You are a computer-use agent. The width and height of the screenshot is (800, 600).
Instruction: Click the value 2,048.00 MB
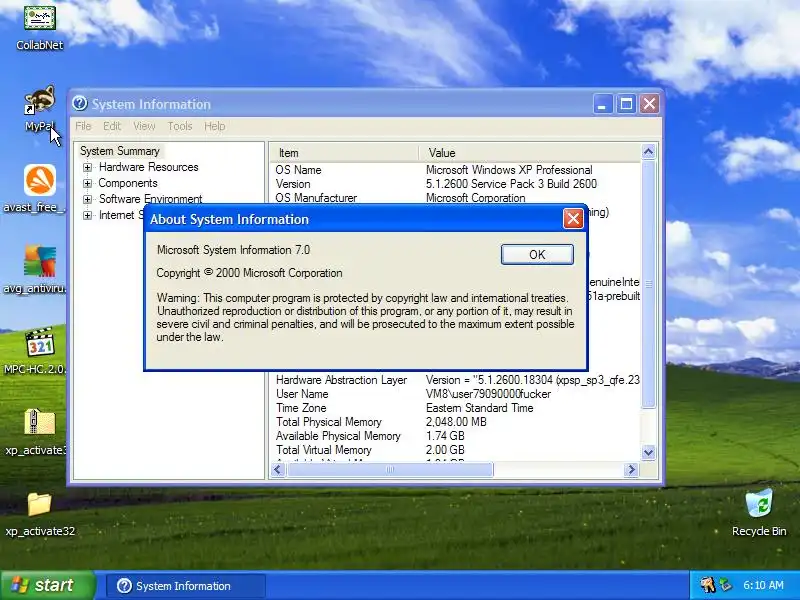pyautogui.click(x=456, y=422)
